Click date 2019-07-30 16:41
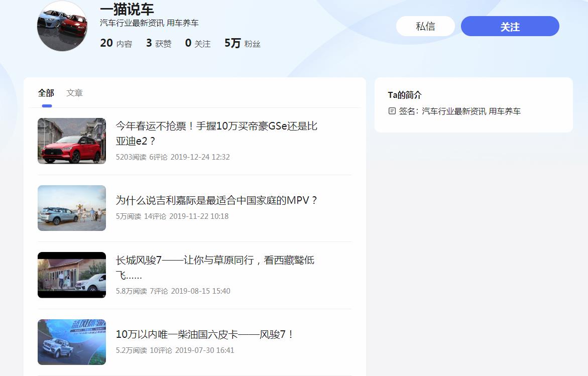 pyautogui.click(x=205, y=350)
